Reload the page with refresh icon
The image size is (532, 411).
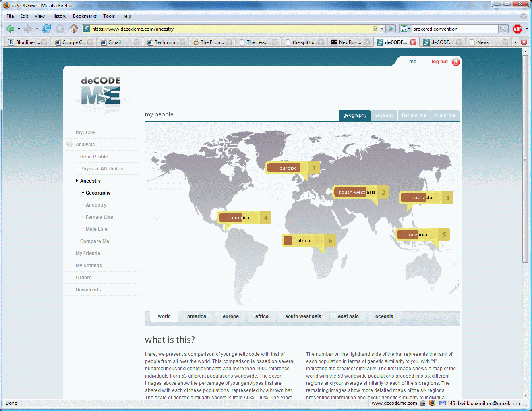[x=46, y=29]
